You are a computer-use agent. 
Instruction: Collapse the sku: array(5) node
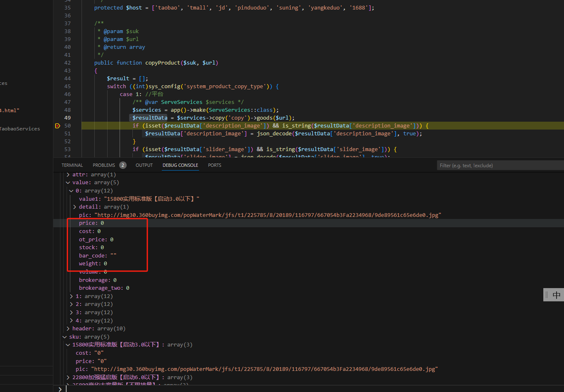click(x=65, y=337)
